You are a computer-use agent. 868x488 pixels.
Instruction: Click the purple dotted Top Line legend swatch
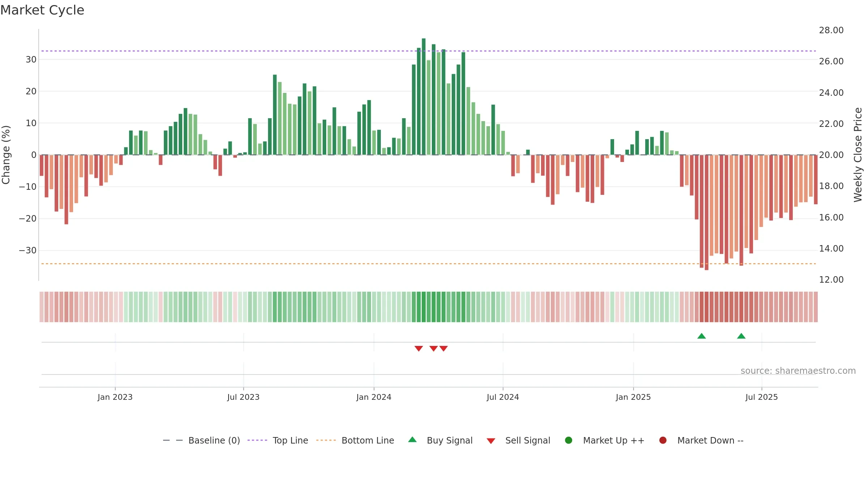tap(257, 440)
